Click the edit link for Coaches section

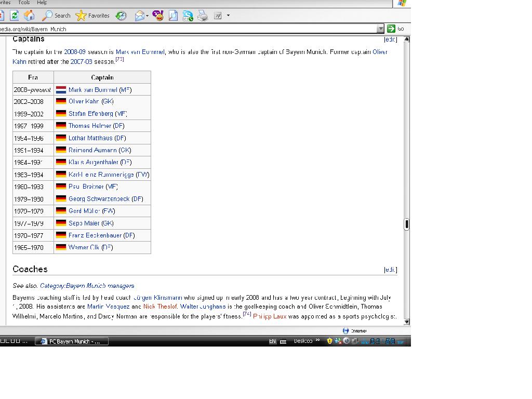[390, 270]
